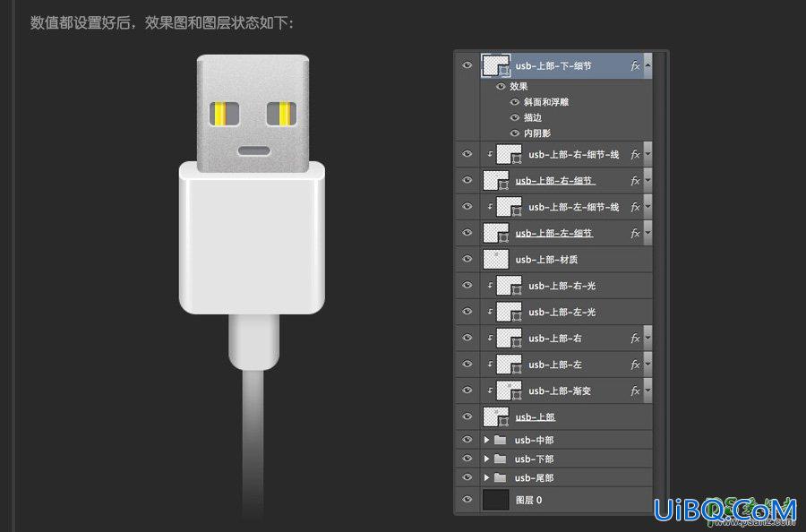Hide the usb-上部-材质 layer

point(467,259)
